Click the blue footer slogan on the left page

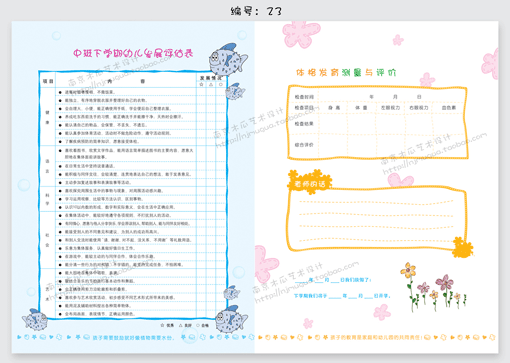[133, 337]
